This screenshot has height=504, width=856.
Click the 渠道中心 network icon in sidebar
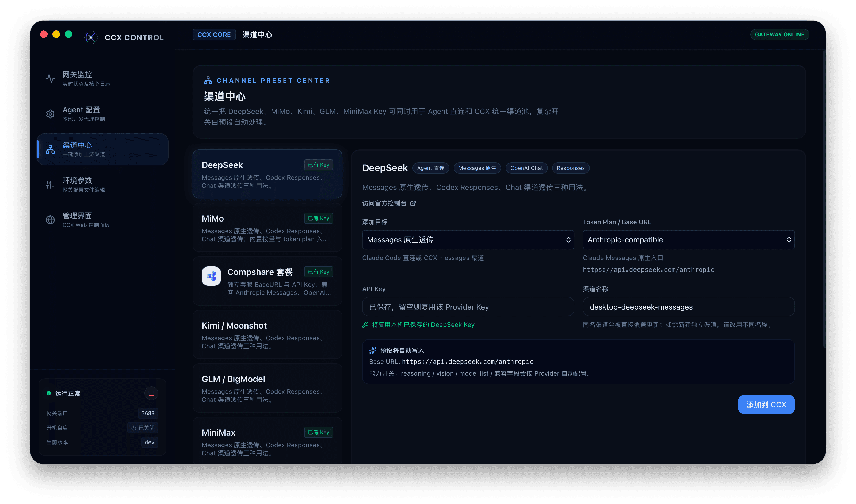pyautogui.click(x=50, y=150)
